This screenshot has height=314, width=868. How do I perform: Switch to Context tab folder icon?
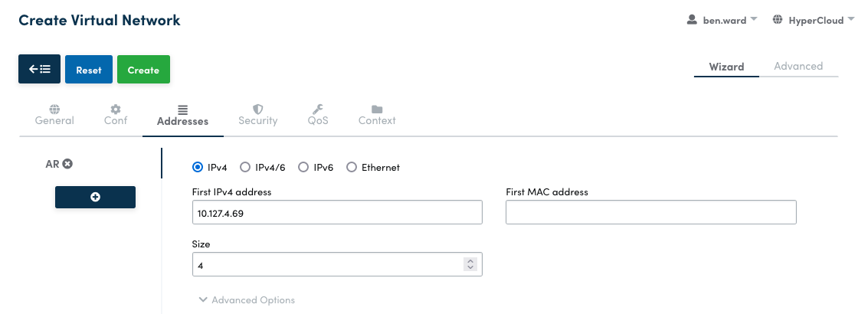(x=377, y=110)
